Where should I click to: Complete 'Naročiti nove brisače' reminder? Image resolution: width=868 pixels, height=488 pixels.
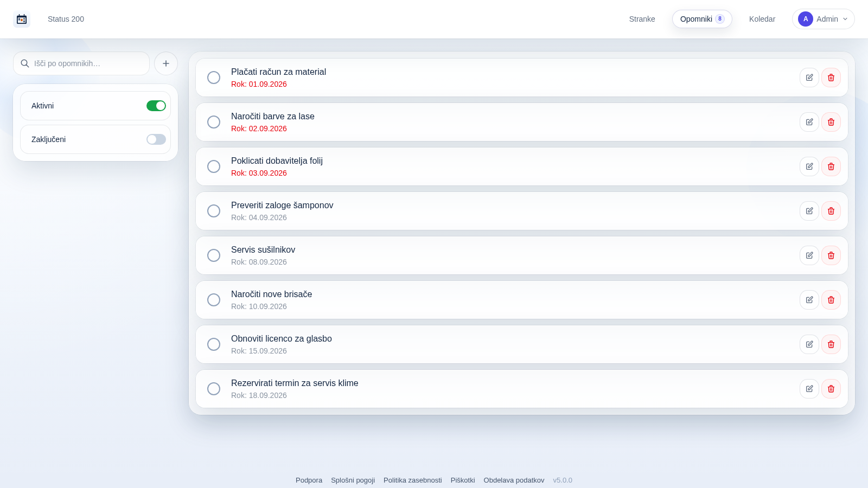pos(214,300)
